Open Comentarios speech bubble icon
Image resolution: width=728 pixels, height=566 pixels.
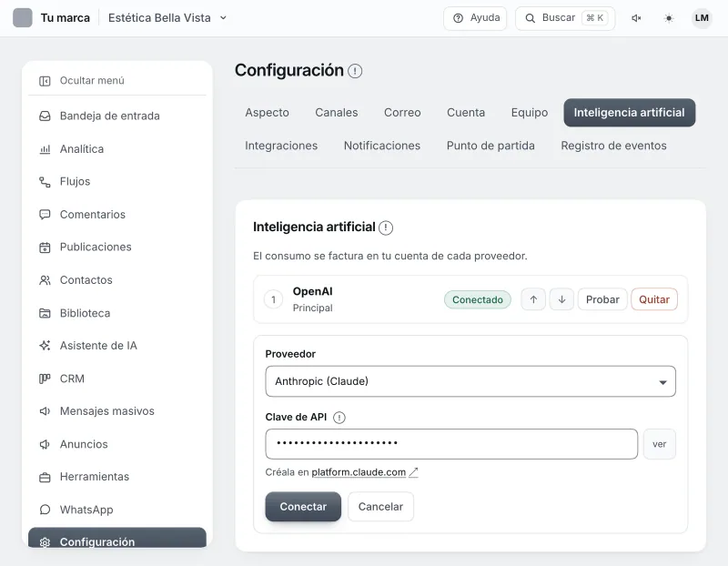[x=45, y=215]
